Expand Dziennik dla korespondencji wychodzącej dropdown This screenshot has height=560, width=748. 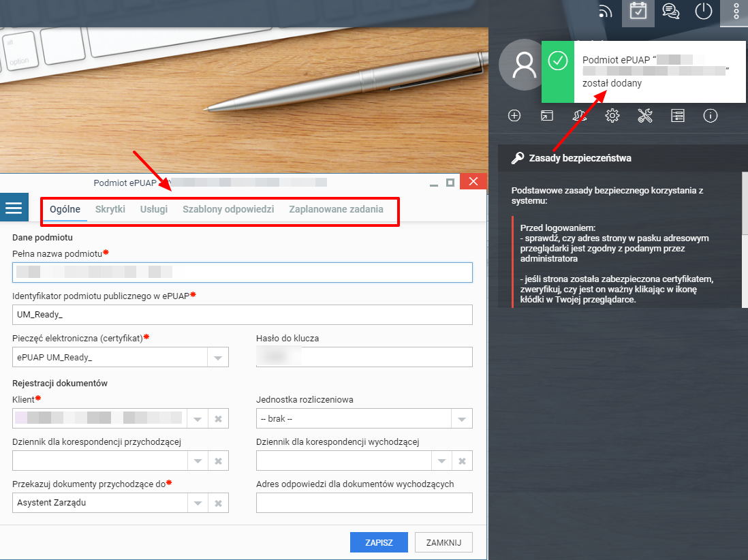(x=441, y=461)
